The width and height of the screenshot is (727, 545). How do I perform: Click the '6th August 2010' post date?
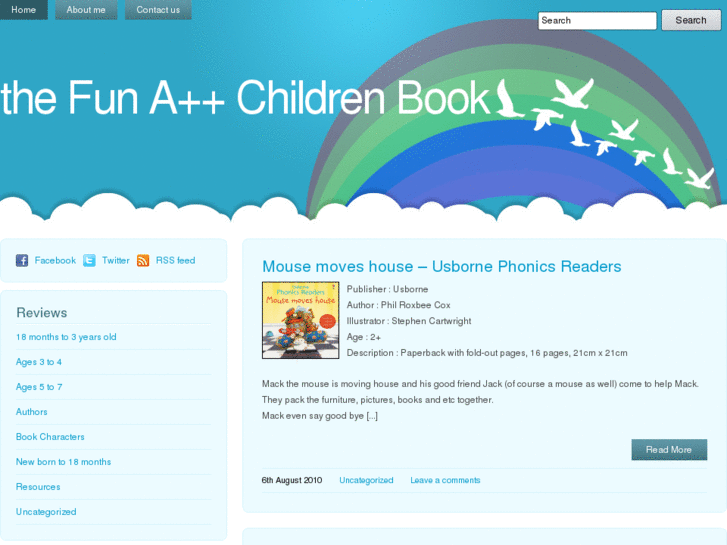292,480
